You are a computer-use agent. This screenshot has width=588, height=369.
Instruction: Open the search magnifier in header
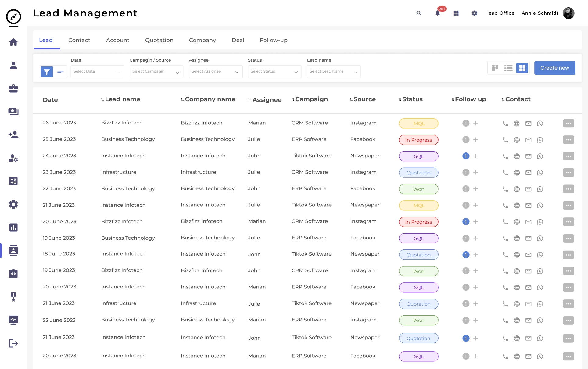(x=419, y=13)
